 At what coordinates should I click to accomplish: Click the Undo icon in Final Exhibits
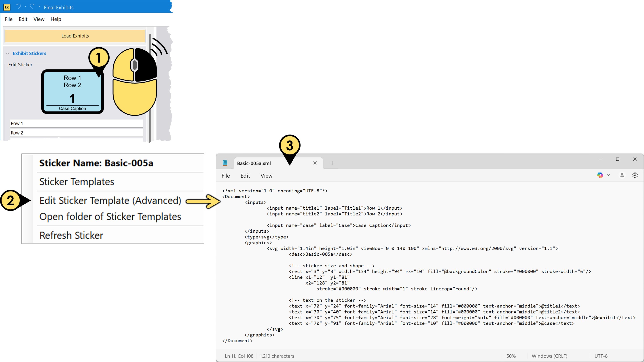[19, 6]
